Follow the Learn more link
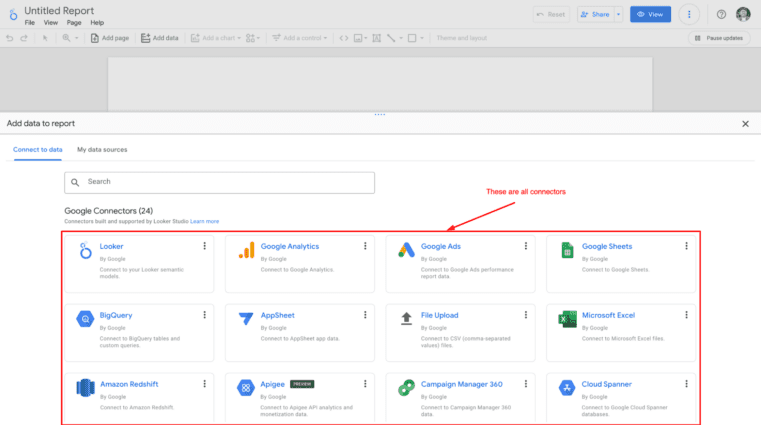Viewport: 761px width, 425px height. tap(205, 221)
